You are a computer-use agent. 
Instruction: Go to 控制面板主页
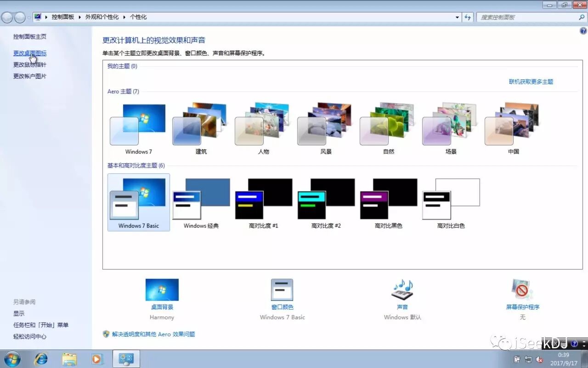[x=29, y=36]
